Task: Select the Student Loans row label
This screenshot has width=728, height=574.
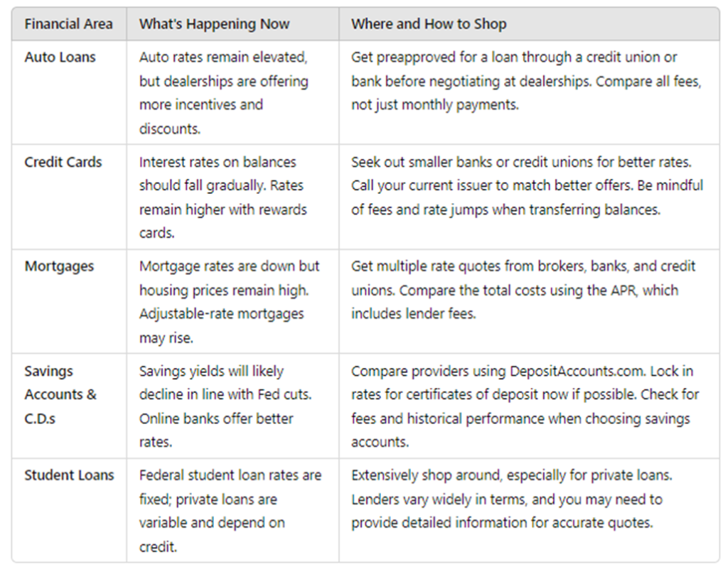Action: (69, 475)
